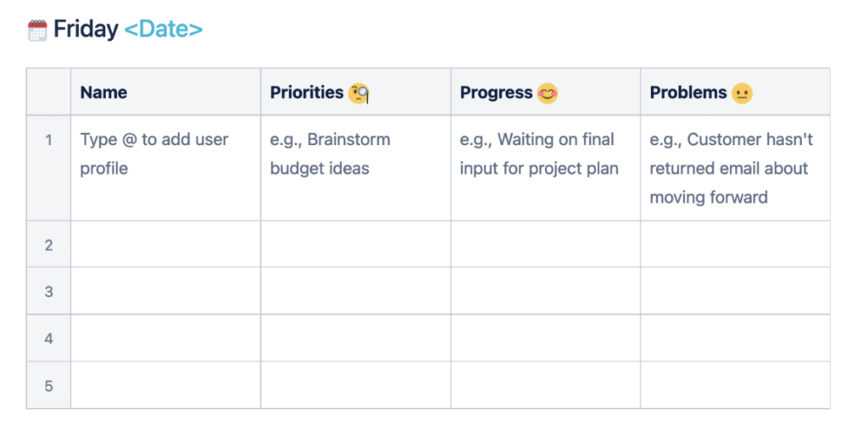Click the empty Name cell in row 2
Viewport: 868px width, 442px height.
[165, 244]
